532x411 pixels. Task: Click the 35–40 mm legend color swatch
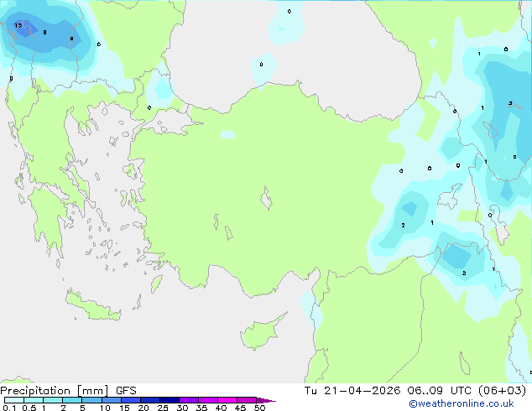207,400
